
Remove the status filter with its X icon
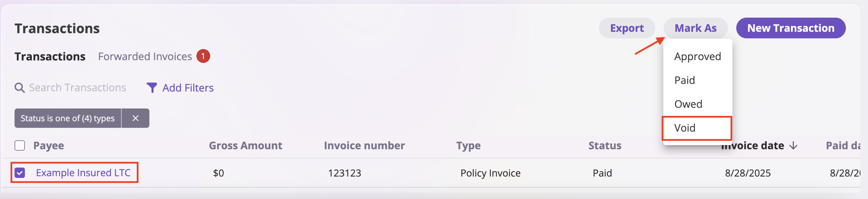click(x=135, y=118)
